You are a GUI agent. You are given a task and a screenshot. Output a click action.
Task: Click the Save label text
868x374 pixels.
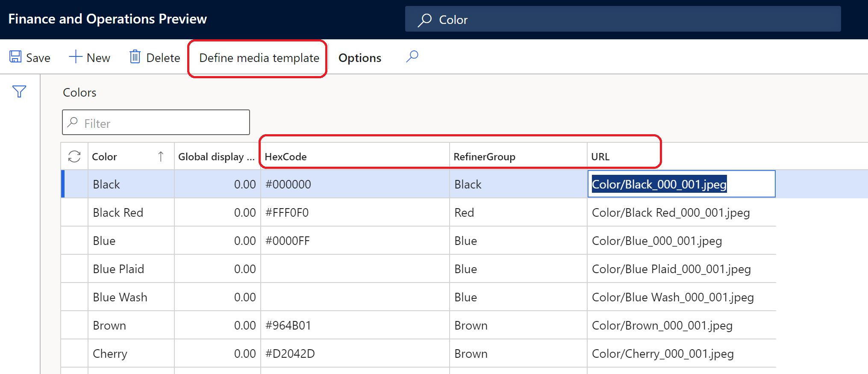[38, 58]
